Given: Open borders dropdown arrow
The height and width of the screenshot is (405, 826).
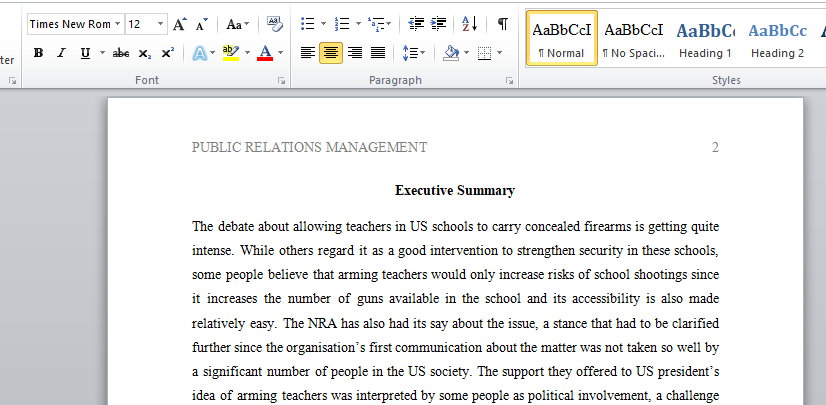Looking at the screenshot, I should coord(499,53).
